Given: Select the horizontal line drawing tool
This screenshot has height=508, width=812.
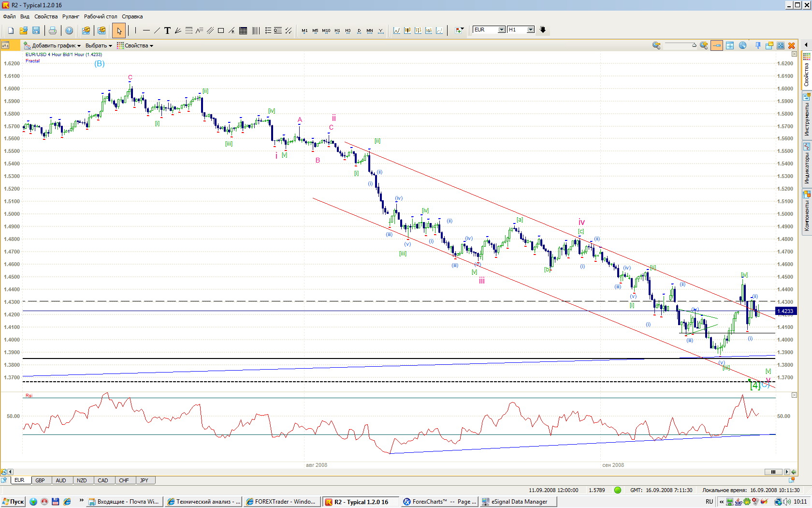Looking at the screenshot, I should (x=146, y=30).
